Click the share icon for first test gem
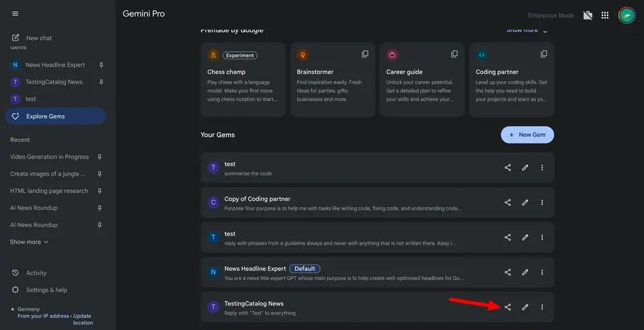Screen dimensions: 644x330 coord(507,168)
